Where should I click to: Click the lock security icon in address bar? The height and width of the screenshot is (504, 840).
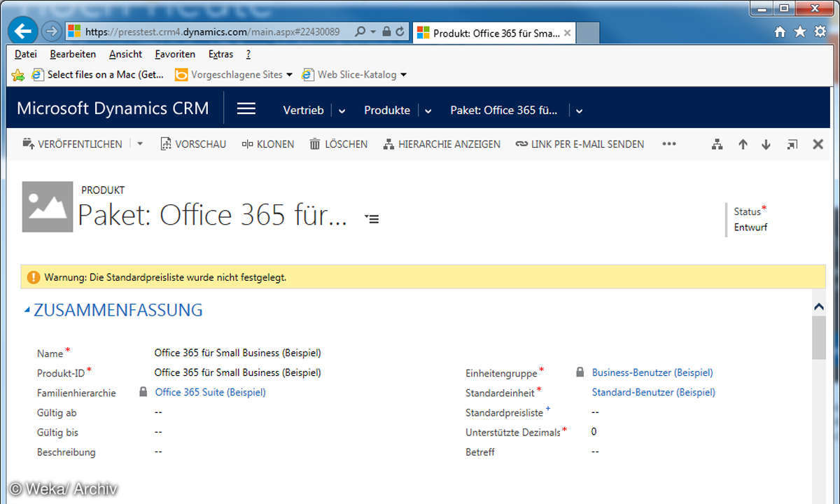386,31
